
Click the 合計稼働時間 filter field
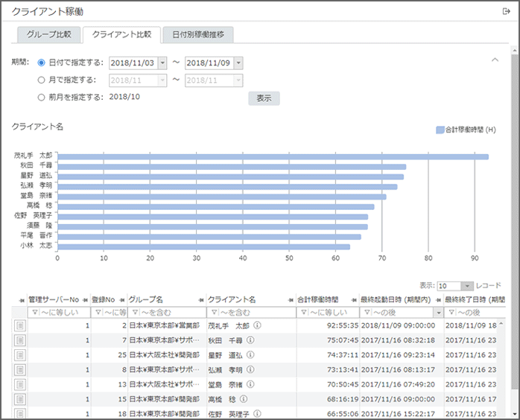click(328, 313)
